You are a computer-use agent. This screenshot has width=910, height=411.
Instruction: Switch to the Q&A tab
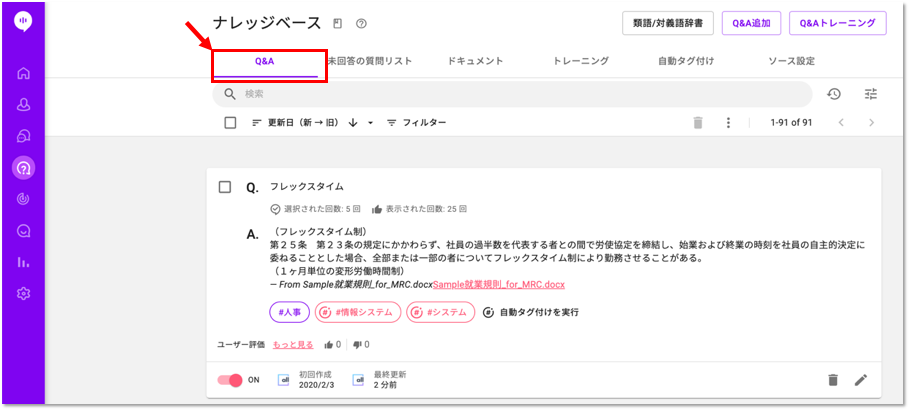coord(265,61)
